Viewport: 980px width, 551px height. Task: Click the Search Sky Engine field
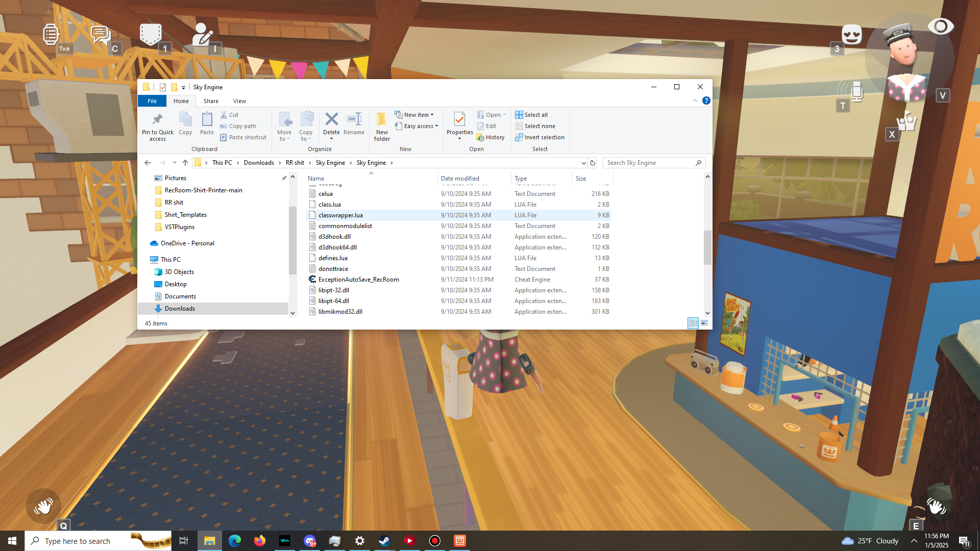(x=648, y=163)
